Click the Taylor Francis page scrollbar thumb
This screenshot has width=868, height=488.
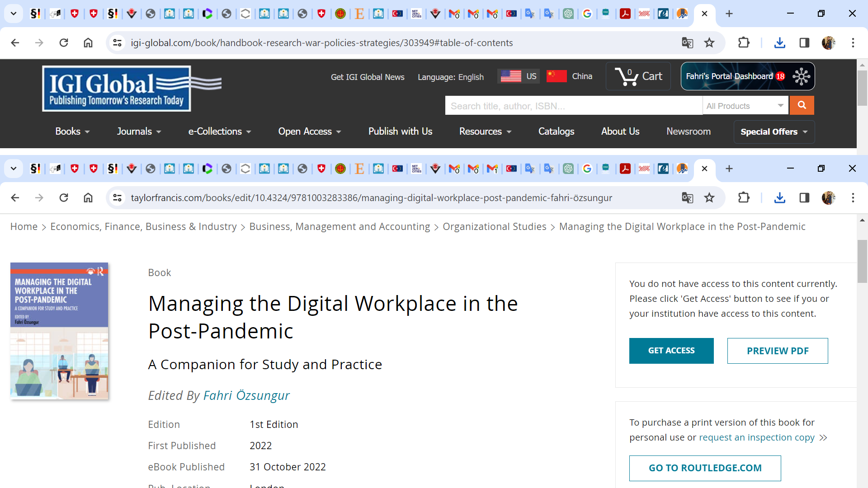click(862, 261)
